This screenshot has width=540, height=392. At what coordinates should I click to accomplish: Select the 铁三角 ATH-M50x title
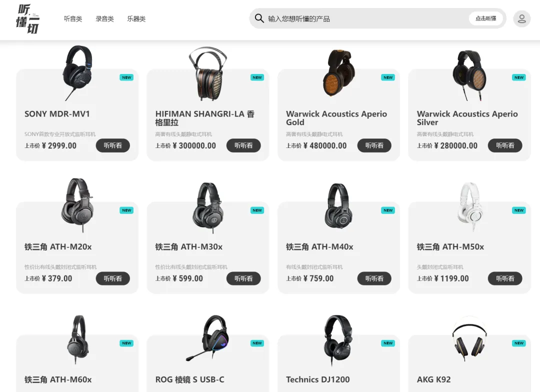[x=450, y=247]
